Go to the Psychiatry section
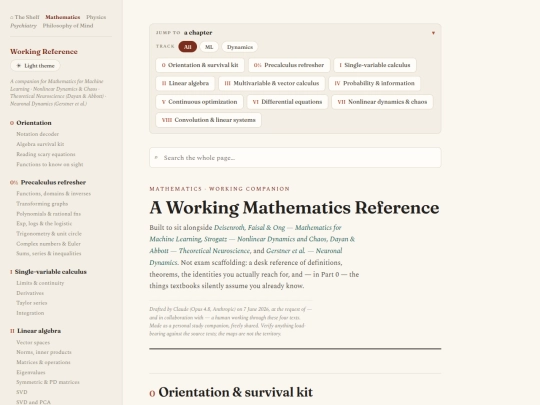This screenshot has height=405, width=540. pos(23,25)
